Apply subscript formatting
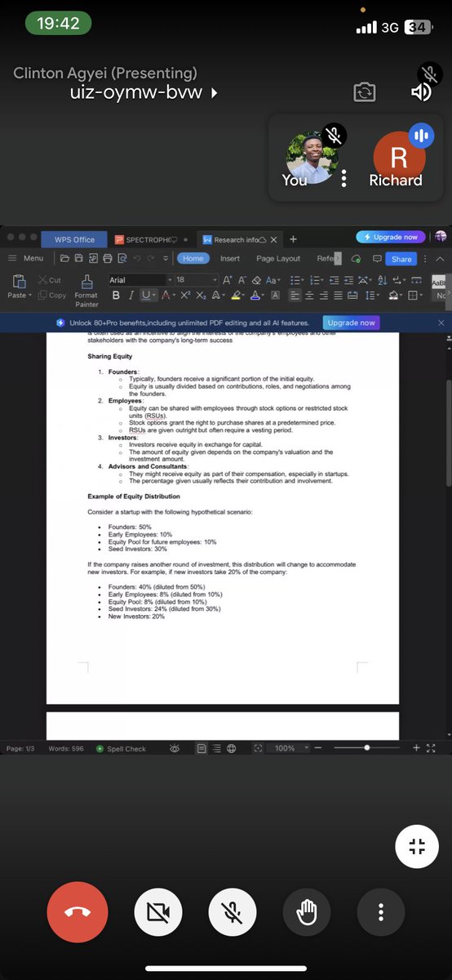 tap(201, 295)
